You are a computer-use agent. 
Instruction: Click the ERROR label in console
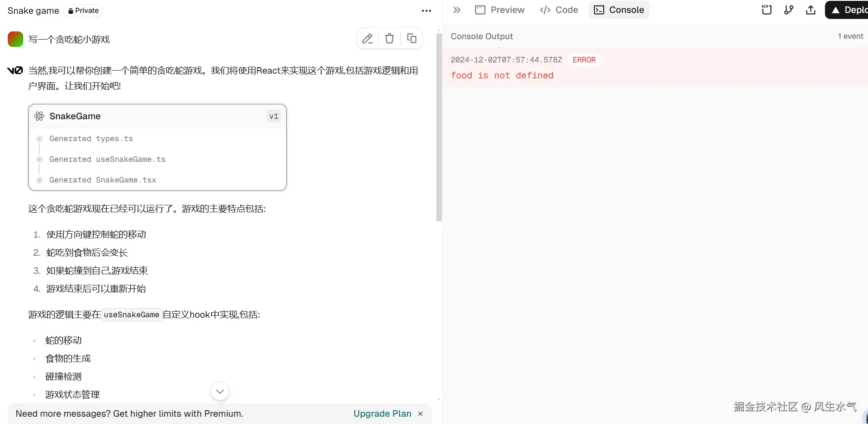[584, 60]
